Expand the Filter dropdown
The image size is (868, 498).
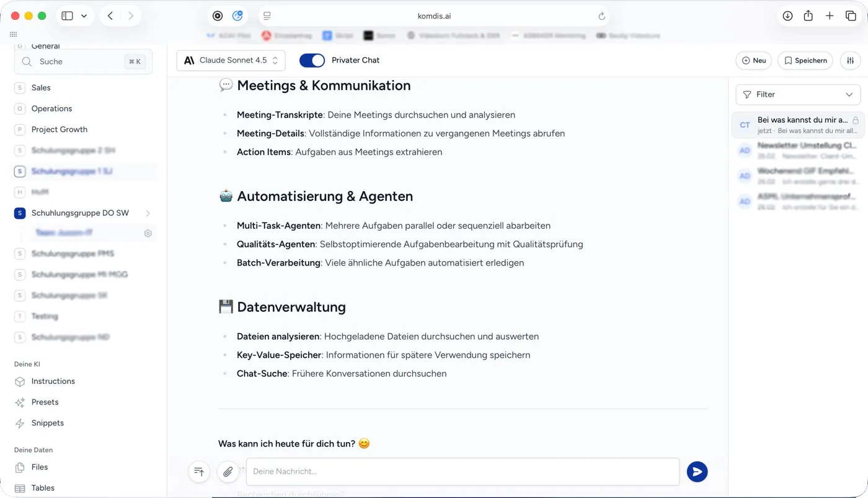tap(797, 94)
